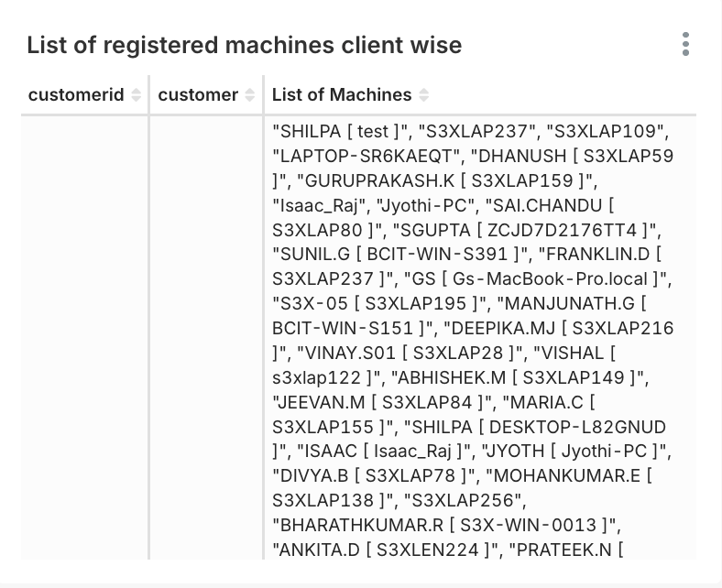This screenshot has height=588, width=722.
Task: Click the empty customerid cell
Action: pos(84,330)
